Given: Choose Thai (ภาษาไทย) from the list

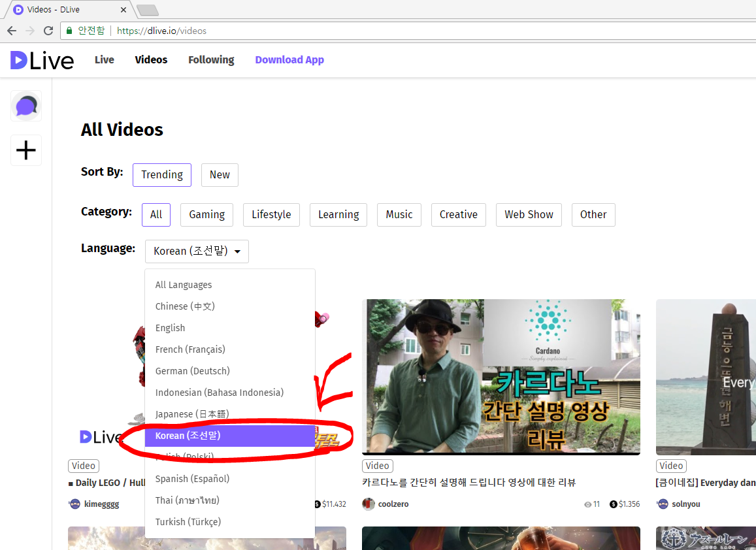Looking at the screenshot, I should (x=230, y=500).
